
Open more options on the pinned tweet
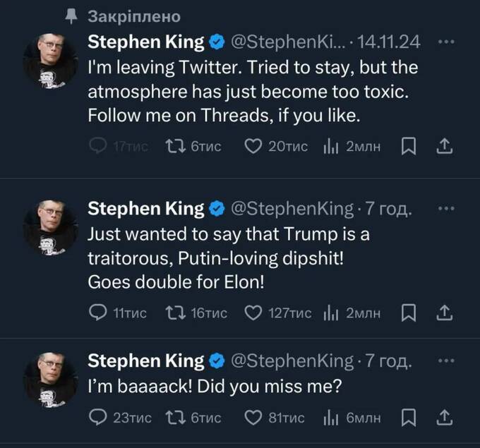[x=445, y=42]
